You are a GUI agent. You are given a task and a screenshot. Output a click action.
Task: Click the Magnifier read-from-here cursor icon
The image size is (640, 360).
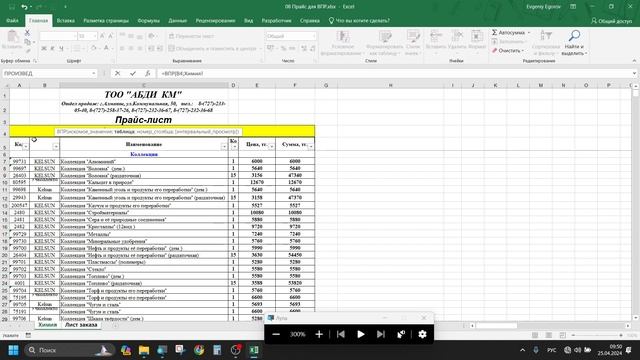(401, 334)
